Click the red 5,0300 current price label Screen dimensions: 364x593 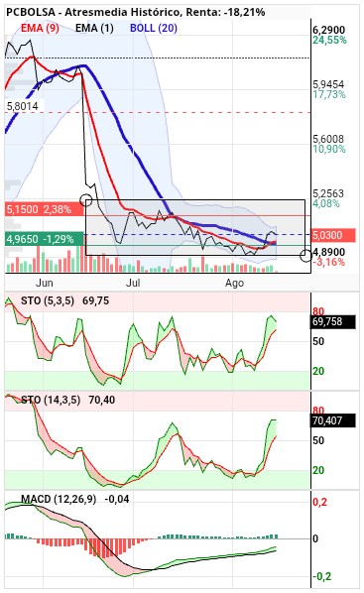coord(333,235)
